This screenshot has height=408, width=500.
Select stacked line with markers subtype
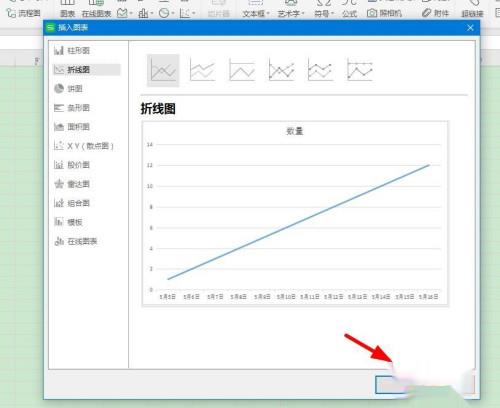tap(320, 70)
